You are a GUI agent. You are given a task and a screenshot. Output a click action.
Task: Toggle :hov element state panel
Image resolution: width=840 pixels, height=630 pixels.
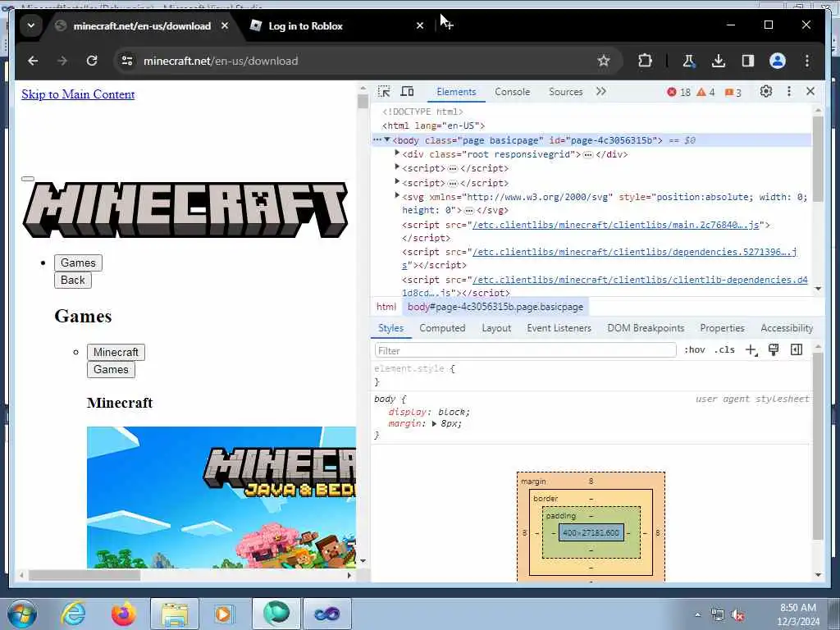(x=694, y=349)
